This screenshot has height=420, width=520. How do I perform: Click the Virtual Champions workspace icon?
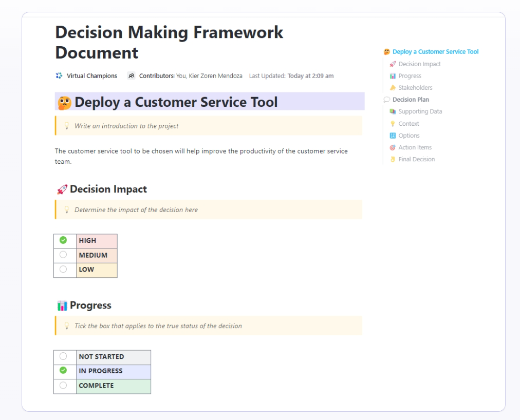(58, 75)
